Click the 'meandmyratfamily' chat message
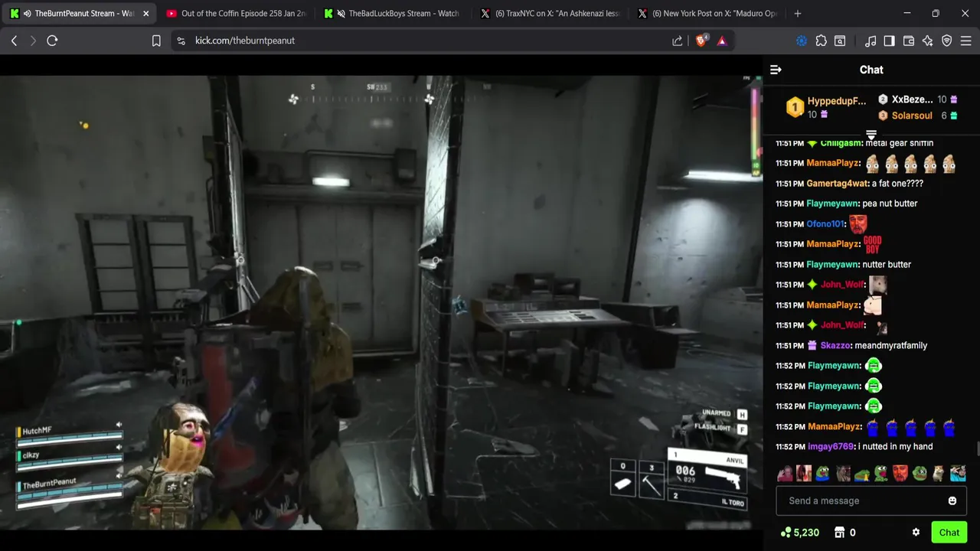This screenshot has height=551, width=980. coord(890,345)
